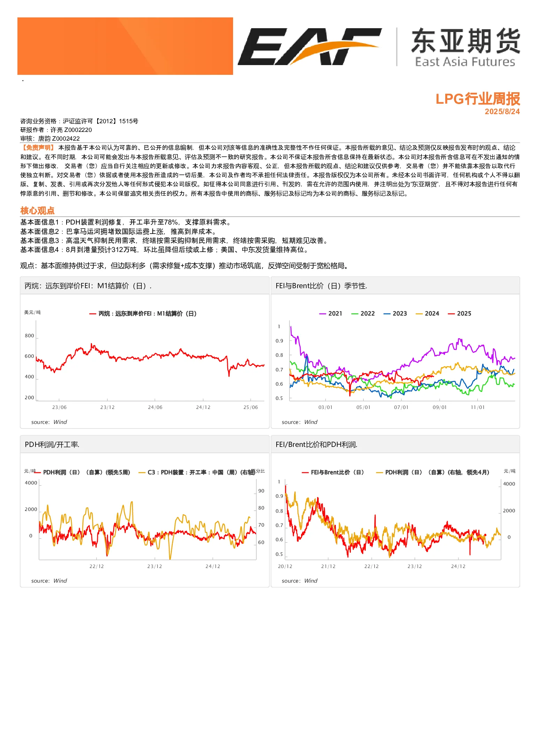Click the 东亚期货 East Asia Futures wordmark

465,47
